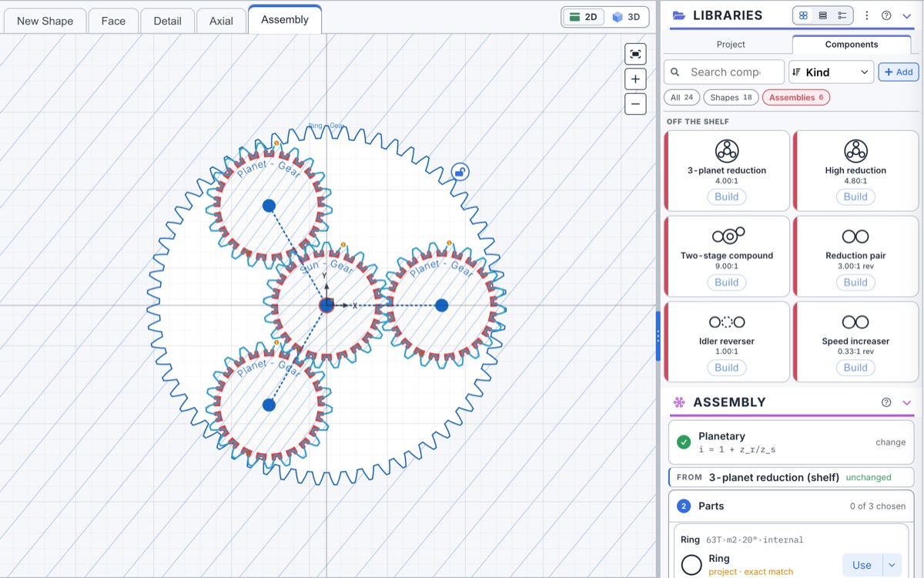The image size is (924, 578).
Task: Collapse the Assembly panel chevron
Action: tap(906, 402)
